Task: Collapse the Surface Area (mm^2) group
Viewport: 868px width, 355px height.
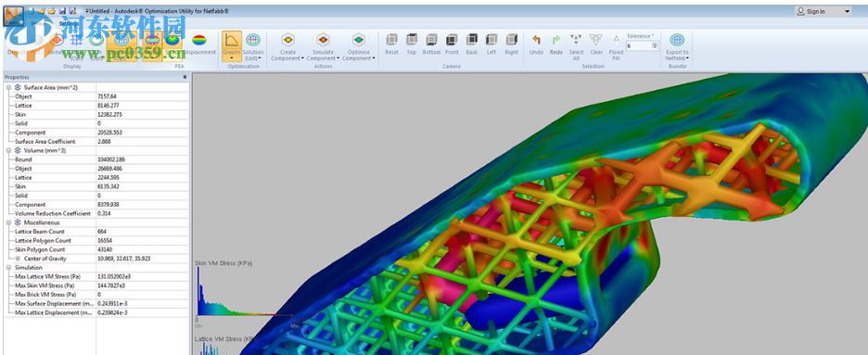Action: point(8,87)
